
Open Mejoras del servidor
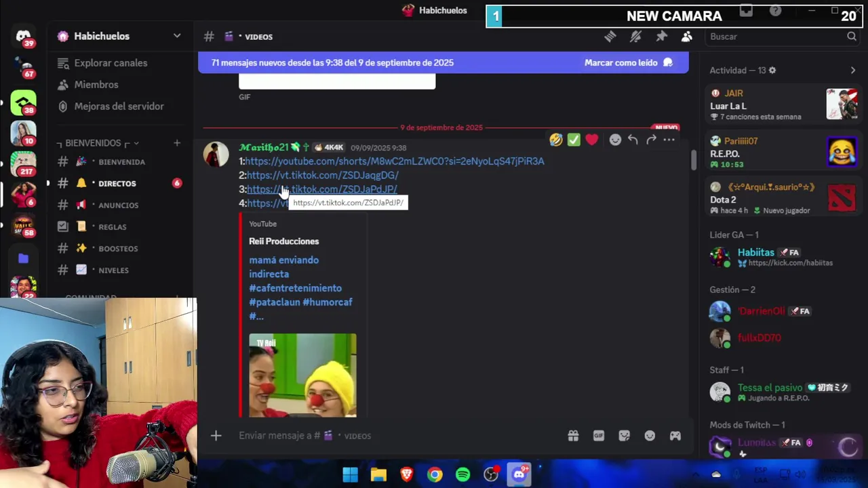pos(111,106)
